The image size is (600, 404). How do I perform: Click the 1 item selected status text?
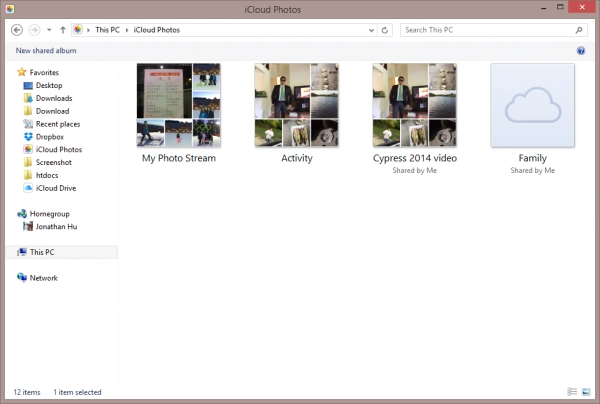[77, 392]
